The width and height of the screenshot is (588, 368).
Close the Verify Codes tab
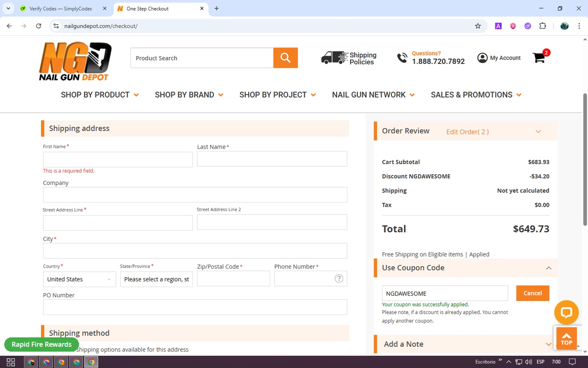click(x=105, y=8)
